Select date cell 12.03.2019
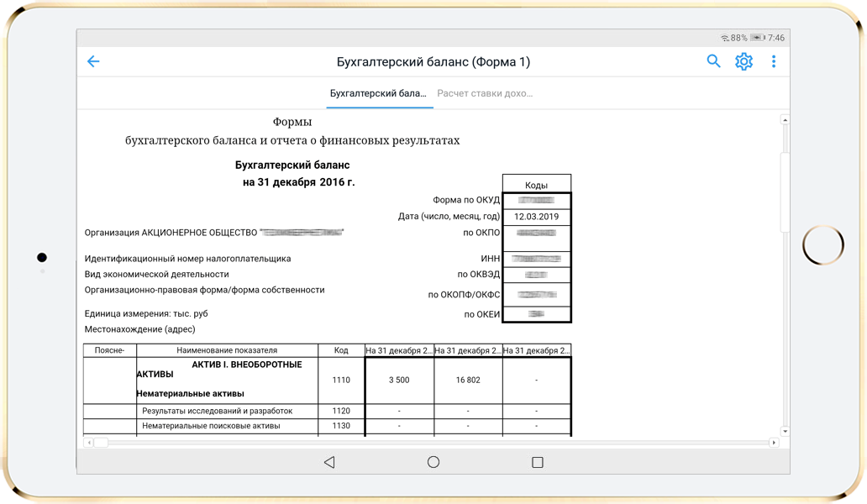The image size is (867, 504). click(536, 217)
